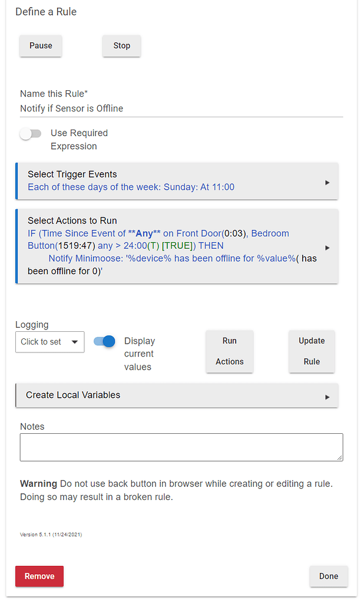Image resolution: width=364 pixels, height=603 pixels.
Task: Click inside the Notes text box
Action: point(177,447)
